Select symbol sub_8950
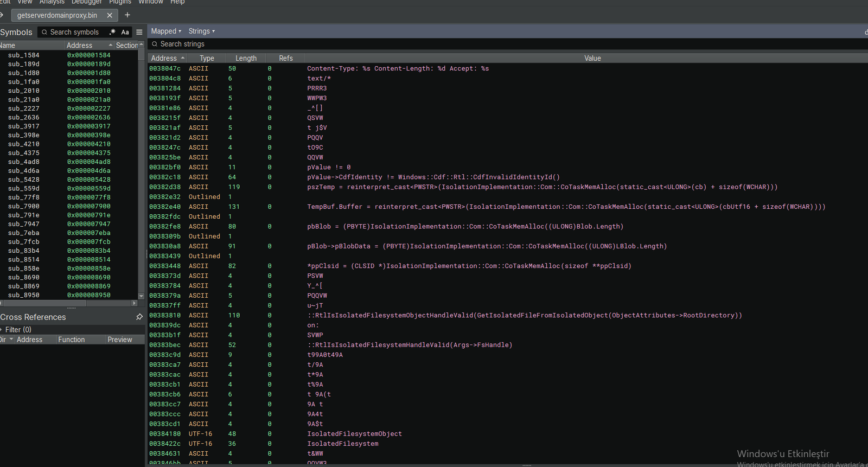Viewport: 868px width, 467px height. [24, 295]
